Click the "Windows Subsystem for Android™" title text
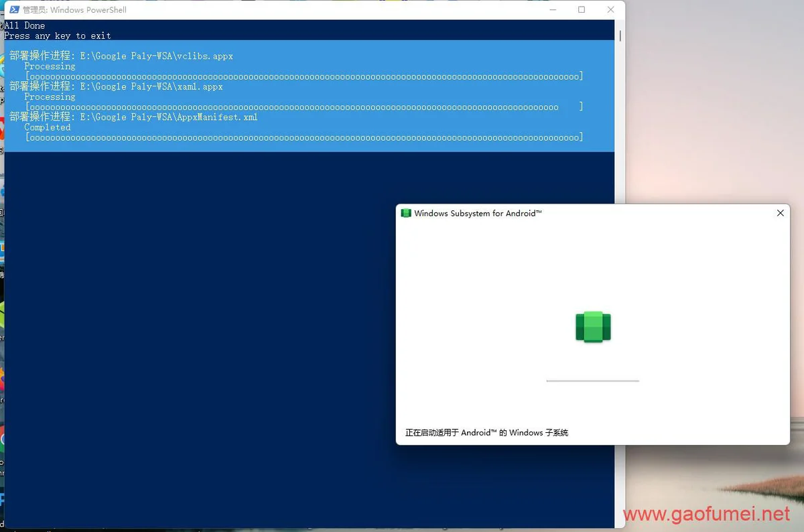This screenshot has width=804, height=532. point(478,213)
